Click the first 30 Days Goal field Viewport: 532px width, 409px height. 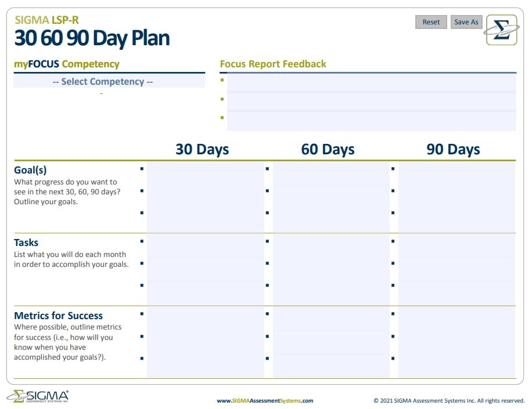tap(205, 171)
